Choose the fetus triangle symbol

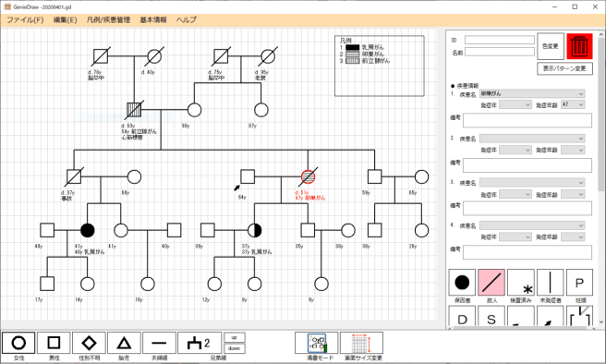(124, 343)
